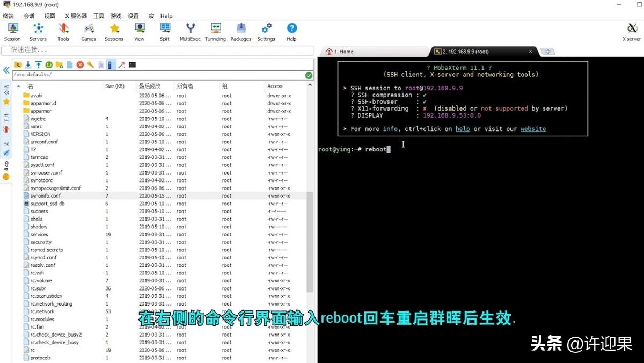Open the Settings gear icon
This screenshot has height=363, width=644.
[266, 32]
